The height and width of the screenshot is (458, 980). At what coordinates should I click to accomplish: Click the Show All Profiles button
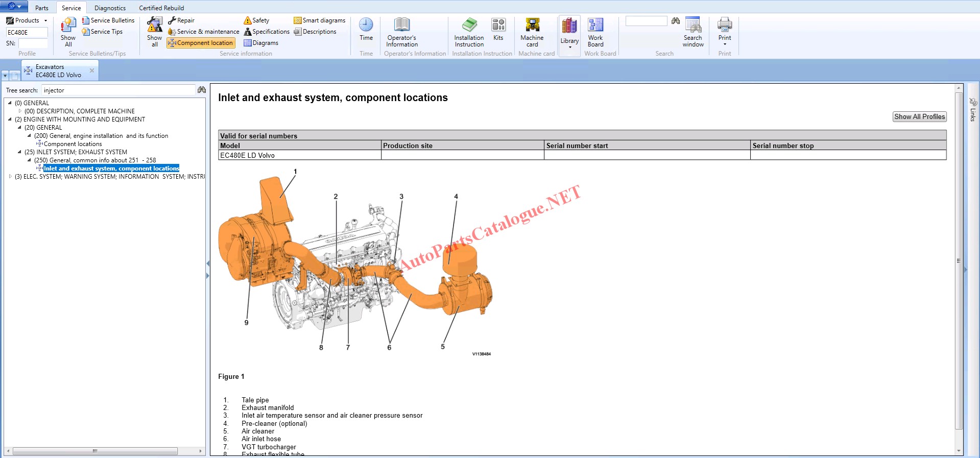point(919,116)
